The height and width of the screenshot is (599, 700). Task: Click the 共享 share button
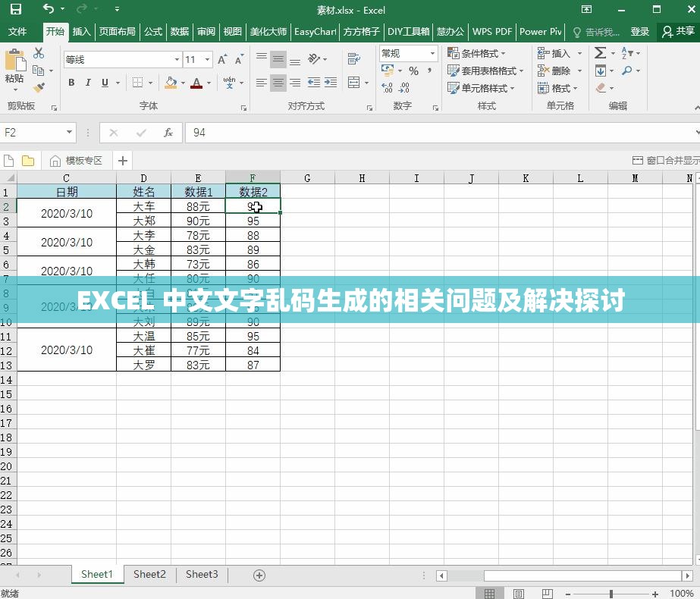(679, 31)
